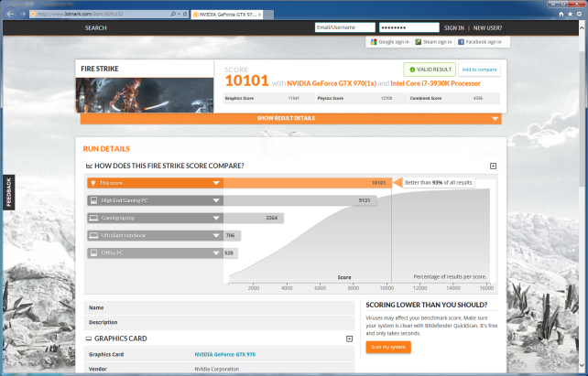Image resolution: width=588 pixels, height=376 pixels.
Task: Click the High End Gaming PC monitor icon
Action: (x=93, y=200)
